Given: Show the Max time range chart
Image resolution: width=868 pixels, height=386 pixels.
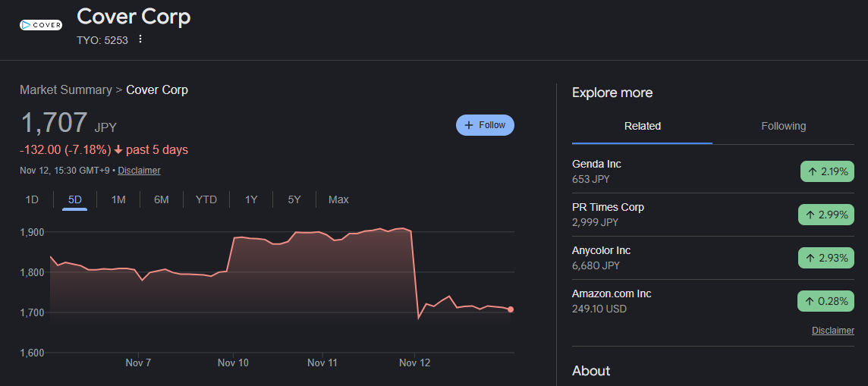Looking at the screenshot, I should 338,199.
